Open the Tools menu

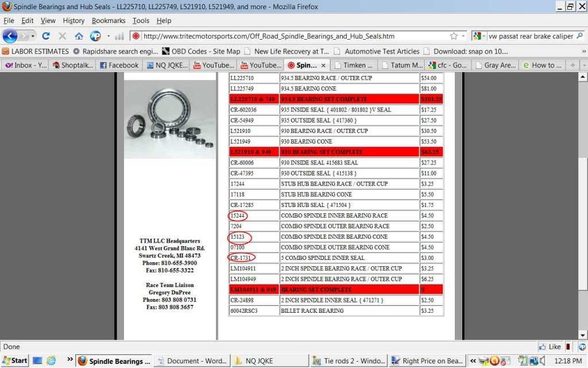point(141,21)
